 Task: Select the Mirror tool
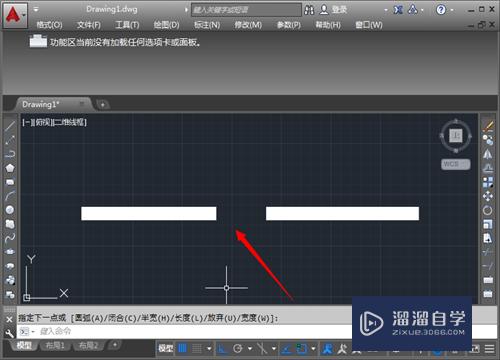click(x=488, y=154)
